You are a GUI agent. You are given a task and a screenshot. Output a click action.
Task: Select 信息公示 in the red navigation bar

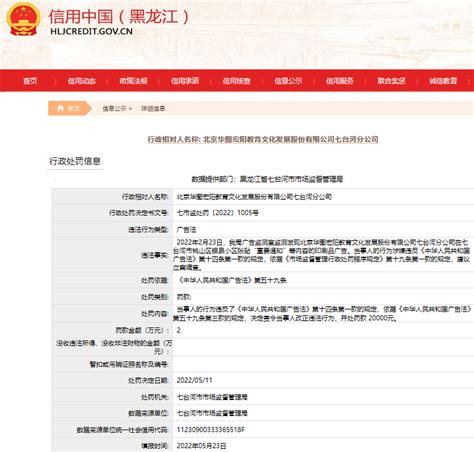click(x=288, y=81)
